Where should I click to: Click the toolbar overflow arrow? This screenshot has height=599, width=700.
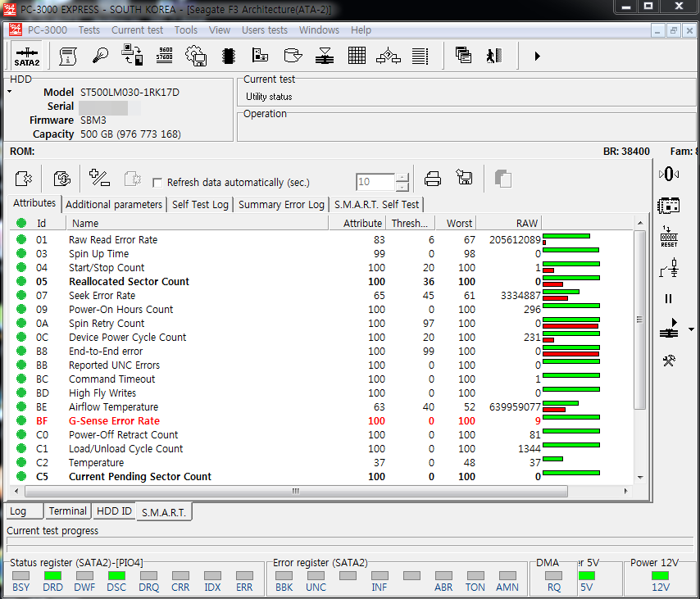(x=538, y=57)
